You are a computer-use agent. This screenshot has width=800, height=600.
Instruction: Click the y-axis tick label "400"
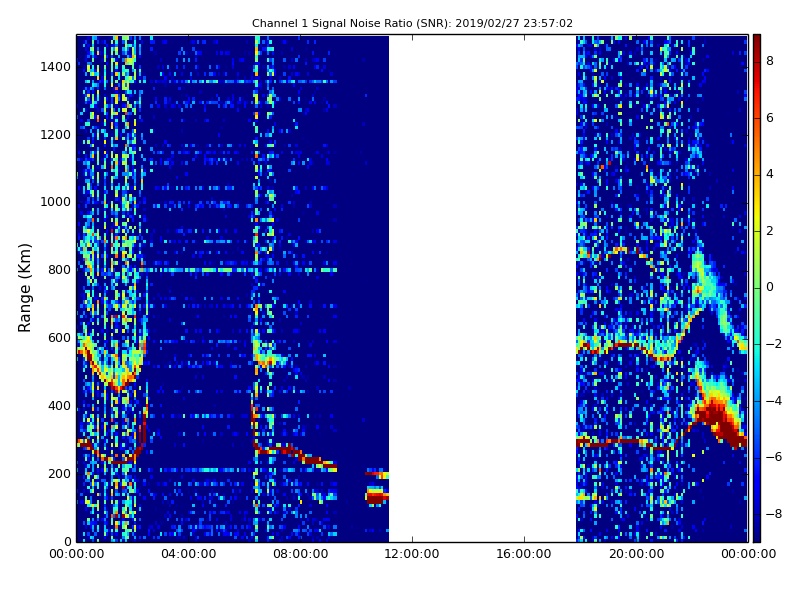(59, 406)
